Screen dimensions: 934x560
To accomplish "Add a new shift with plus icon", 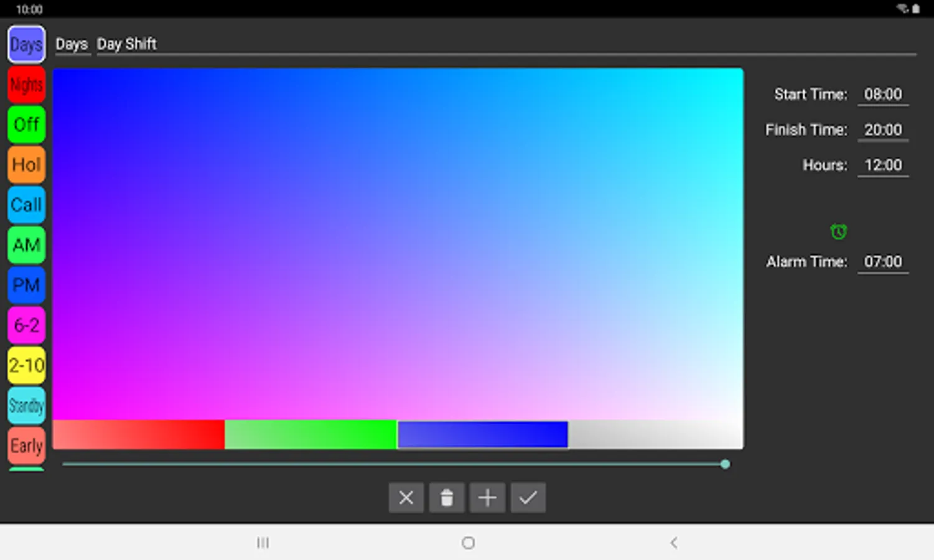I will (x=487, y=498).
